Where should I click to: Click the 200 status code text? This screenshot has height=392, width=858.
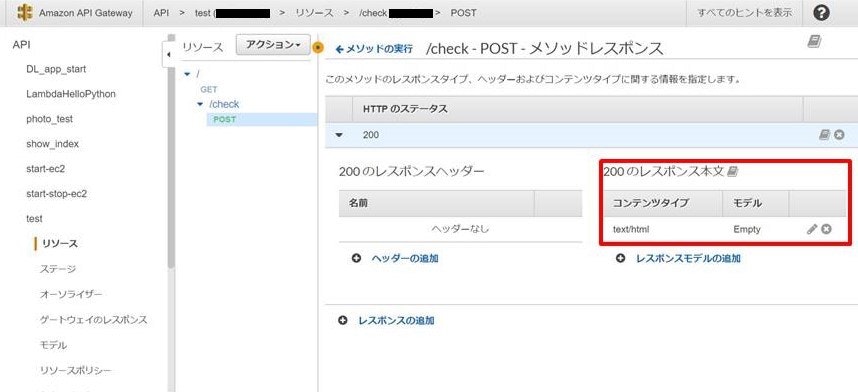[371, 135]
